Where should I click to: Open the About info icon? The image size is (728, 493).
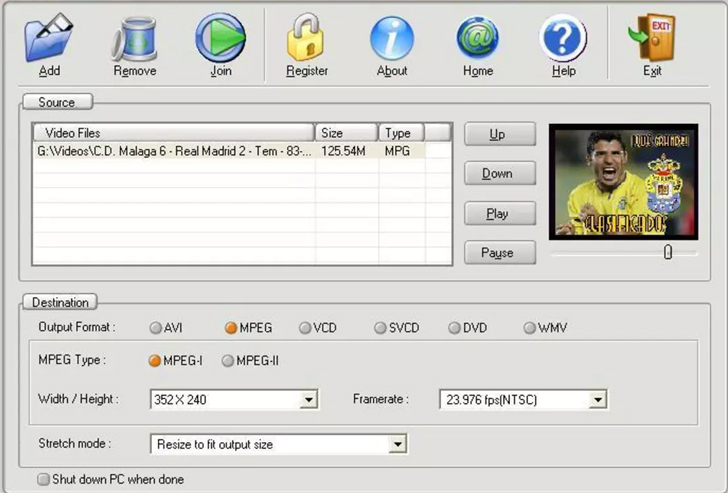tap(391, 38)
